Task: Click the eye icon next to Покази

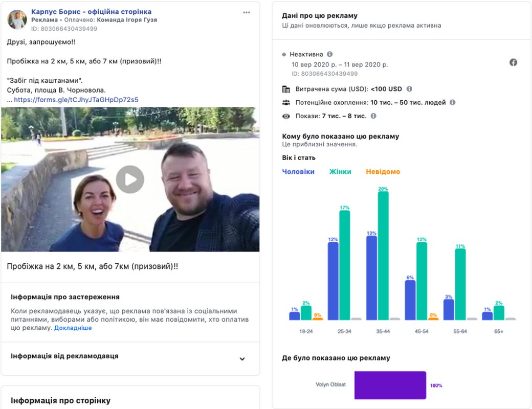Action: [x=286, y=116]
